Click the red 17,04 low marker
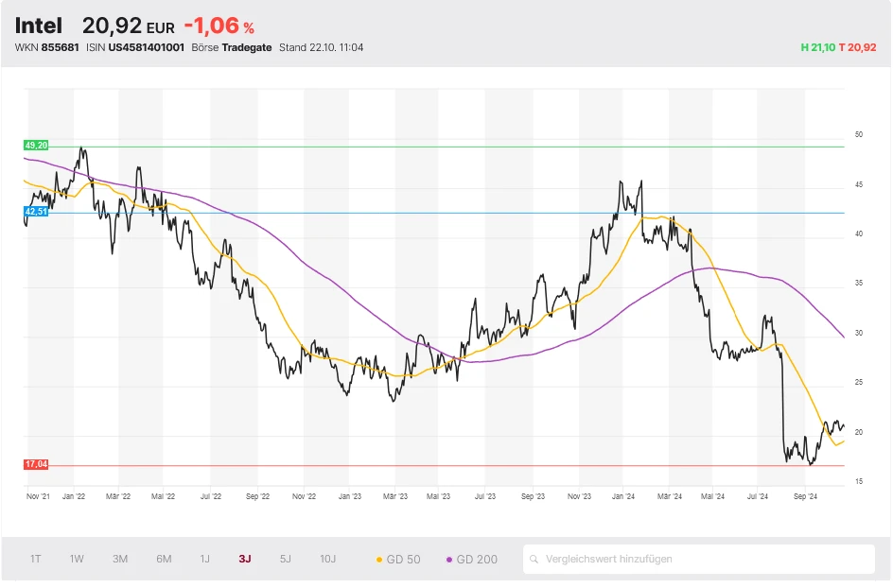Image resolution: width=893 pixels, height=588 pixels. (x=36, y=465)
